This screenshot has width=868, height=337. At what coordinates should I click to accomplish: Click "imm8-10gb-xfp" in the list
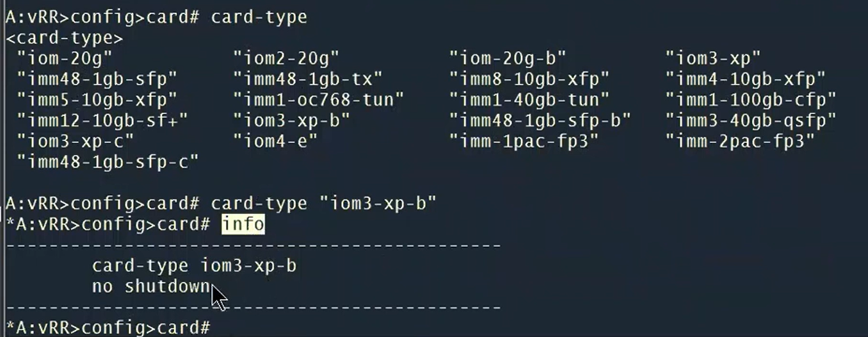tap(529, 79)
